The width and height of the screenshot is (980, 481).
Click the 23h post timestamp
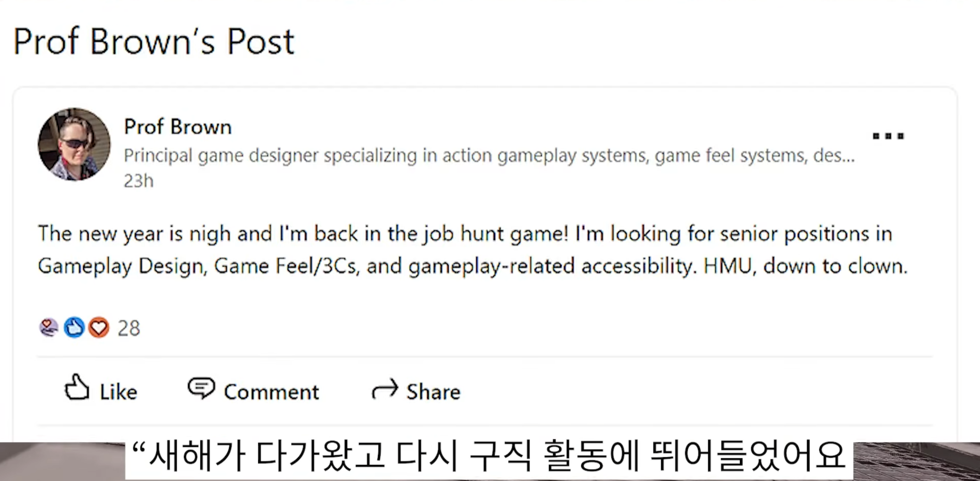click(138, 181)
